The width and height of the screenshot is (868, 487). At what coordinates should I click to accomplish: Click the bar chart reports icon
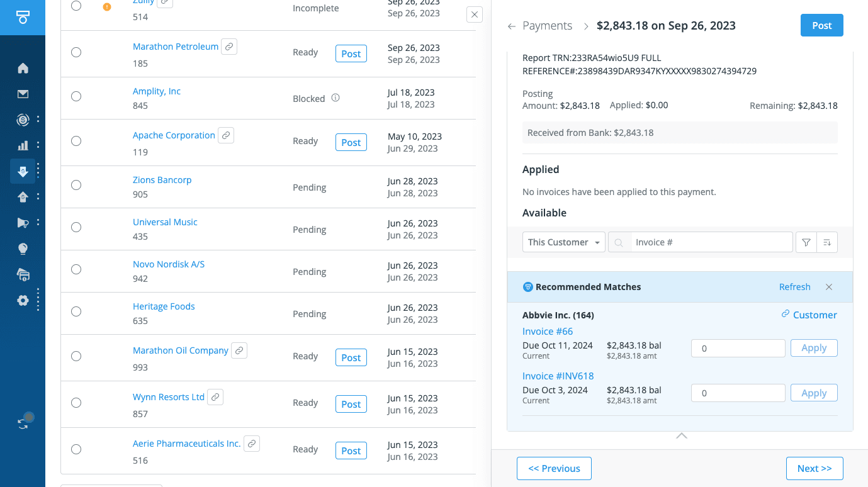click(x=23, y=145)
